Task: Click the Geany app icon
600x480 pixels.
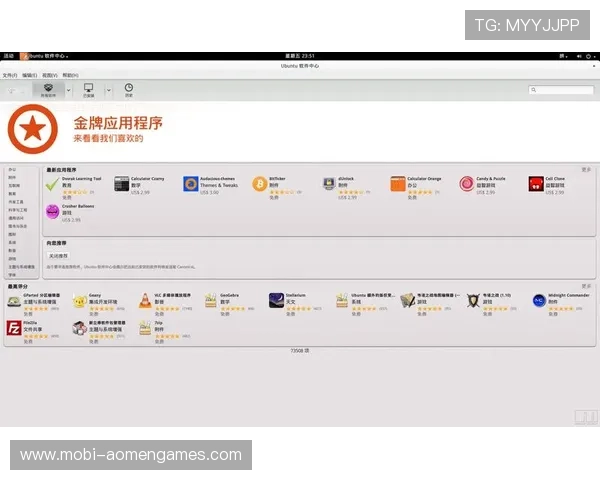Action: coord(80,301)
